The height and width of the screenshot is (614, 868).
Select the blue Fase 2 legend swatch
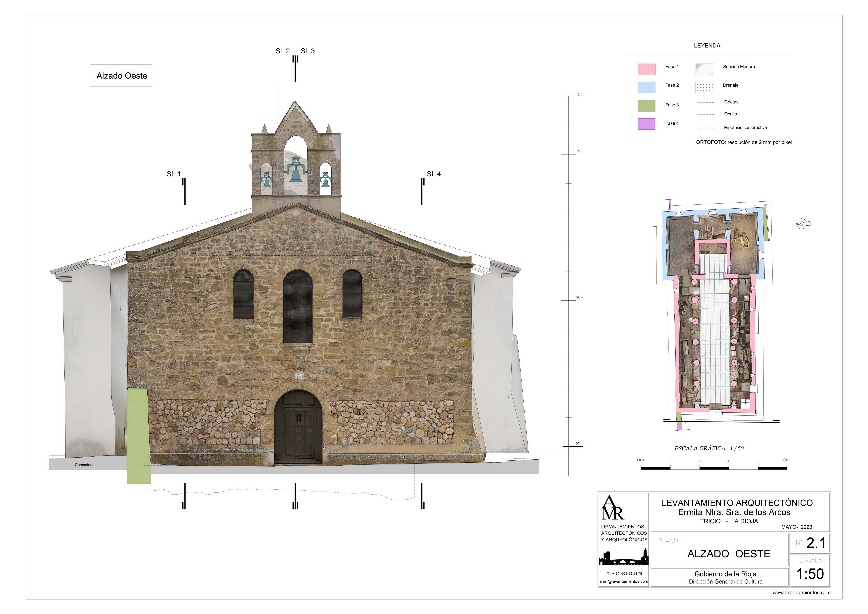[646, 87]
